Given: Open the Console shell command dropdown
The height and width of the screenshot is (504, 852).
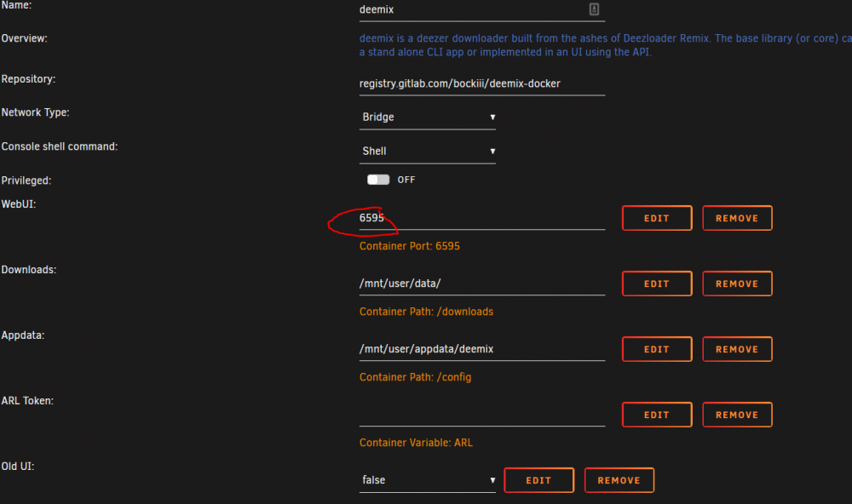Looking at the screenshot, I should [428, 151].
